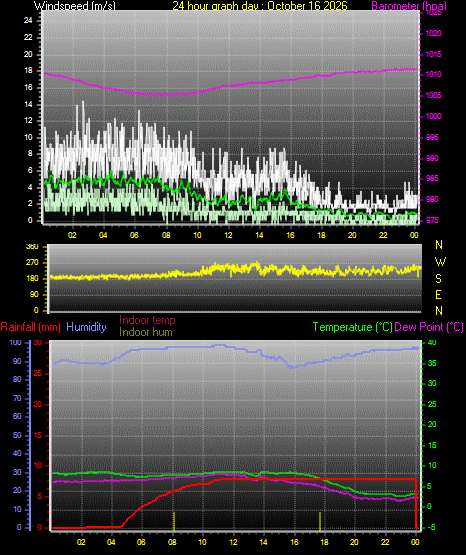Select the '90' value on blue humidity axis
The height and width of the screenshot is (555, 466).
17,361
